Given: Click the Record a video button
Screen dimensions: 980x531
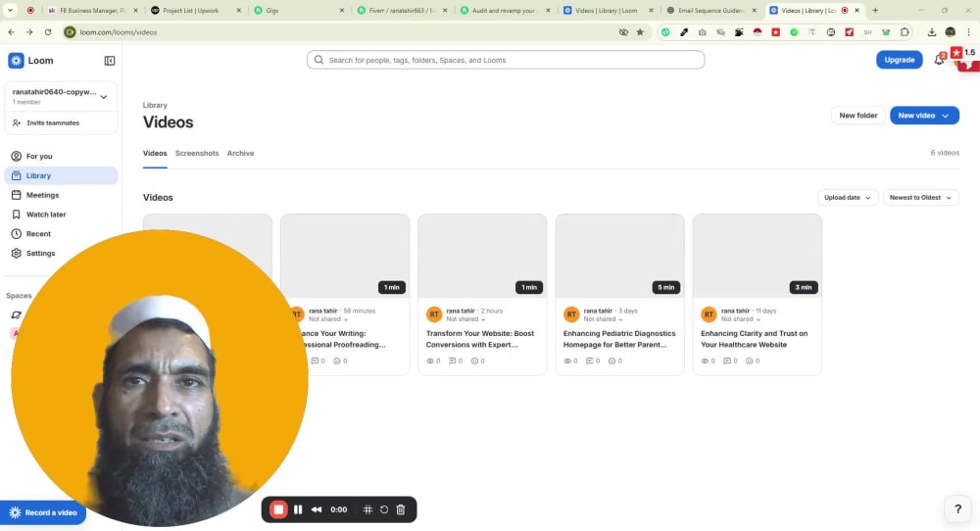Looking at the screenshot, I should coord(43,513).
